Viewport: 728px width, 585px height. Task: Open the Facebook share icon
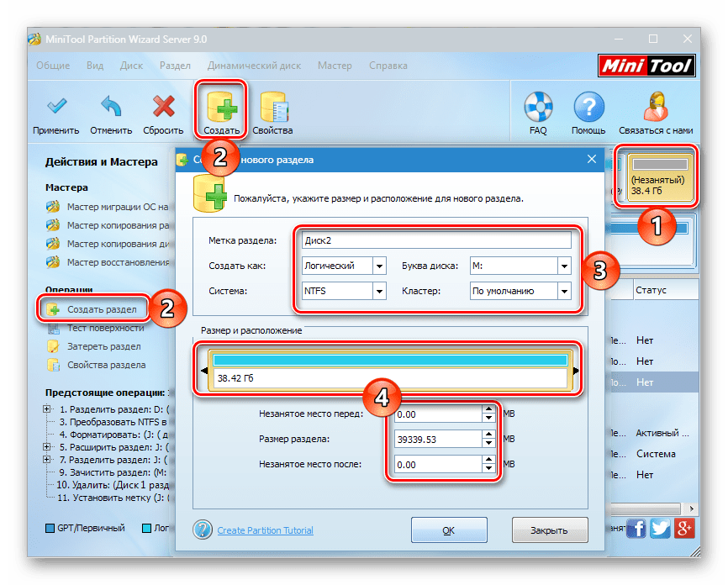pos(636,528)
